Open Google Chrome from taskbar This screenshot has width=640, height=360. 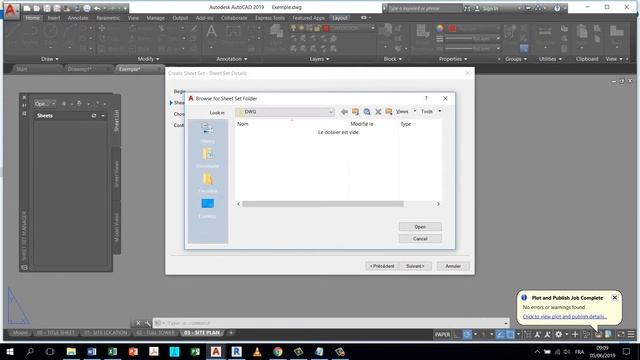tap(278, 351)
